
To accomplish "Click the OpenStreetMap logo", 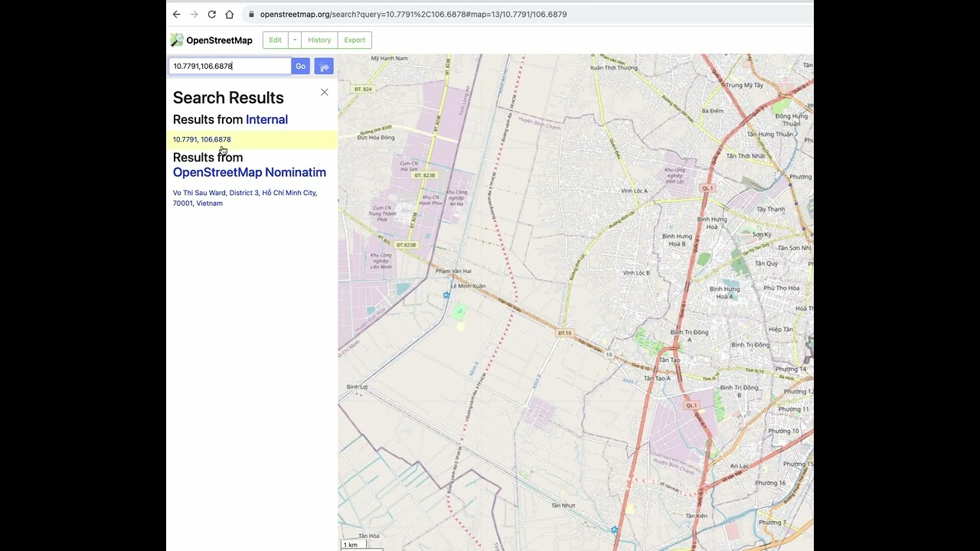I will pos(177,40).
